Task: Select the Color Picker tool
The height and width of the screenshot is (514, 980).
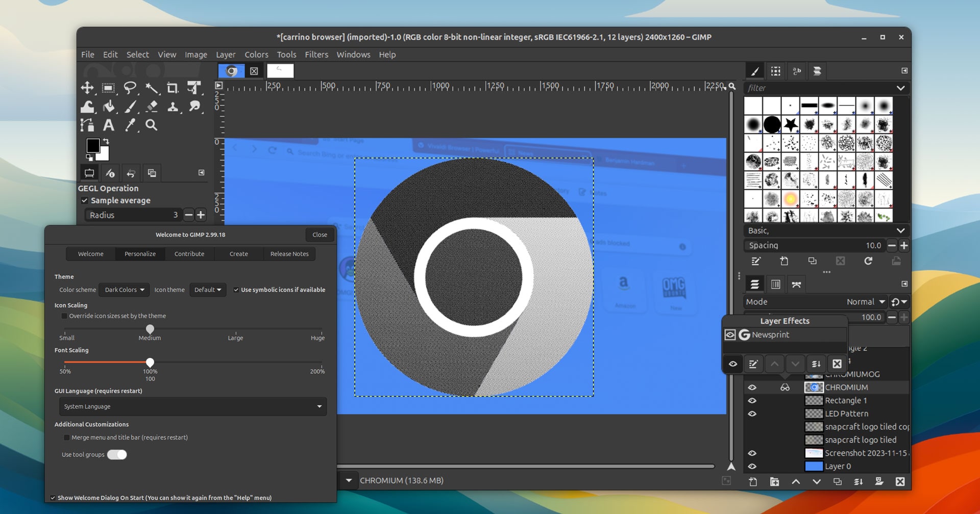Action: (x=130, y=125)
